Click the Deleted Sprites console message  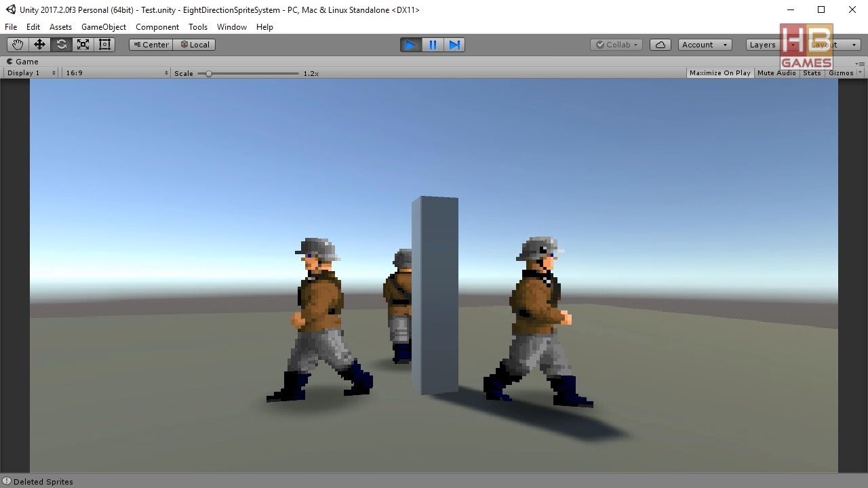point(43,481)
